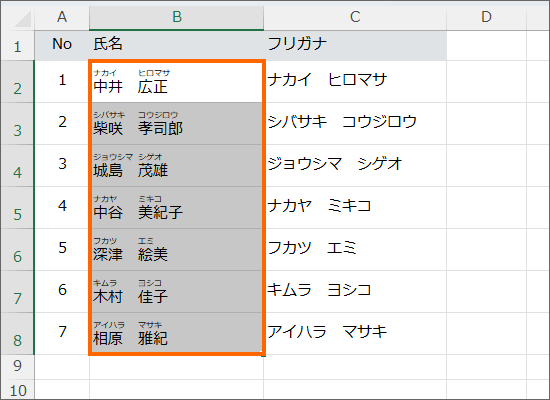Click No cell containing 3
Image resolution: width=550 pixels, height=400 pixels.
point(62,166)
